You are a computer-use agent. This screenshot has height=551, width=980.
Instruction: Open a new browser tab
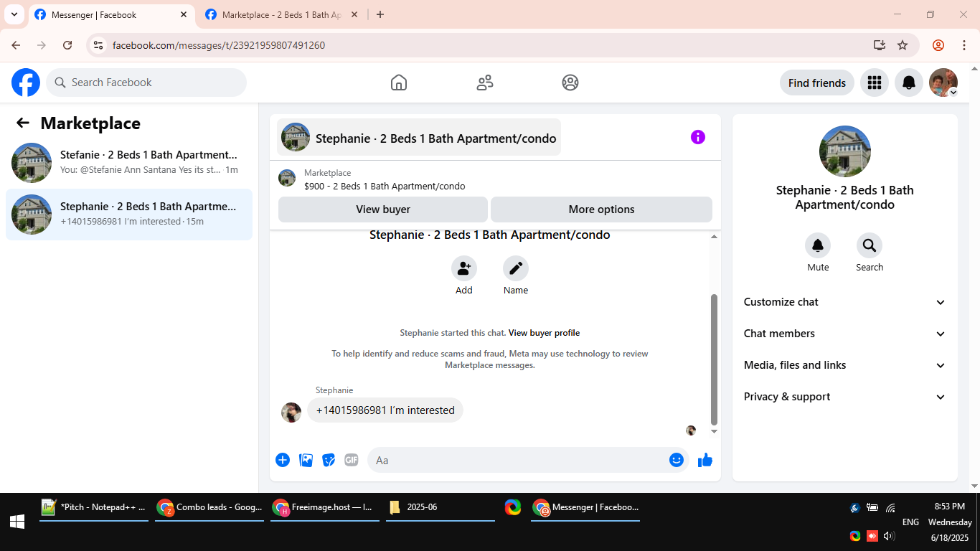coord(380,14)
